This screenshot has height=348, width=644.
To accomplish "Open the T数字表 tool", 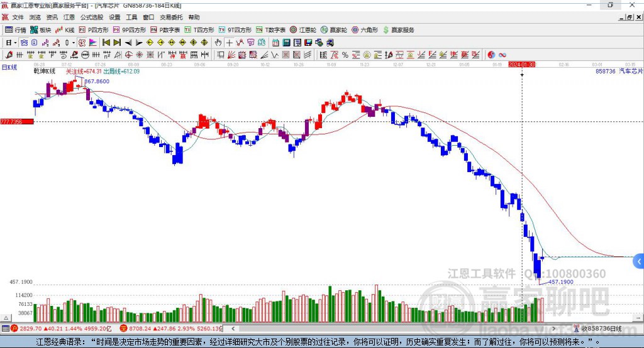I will (x=270, y=30).
